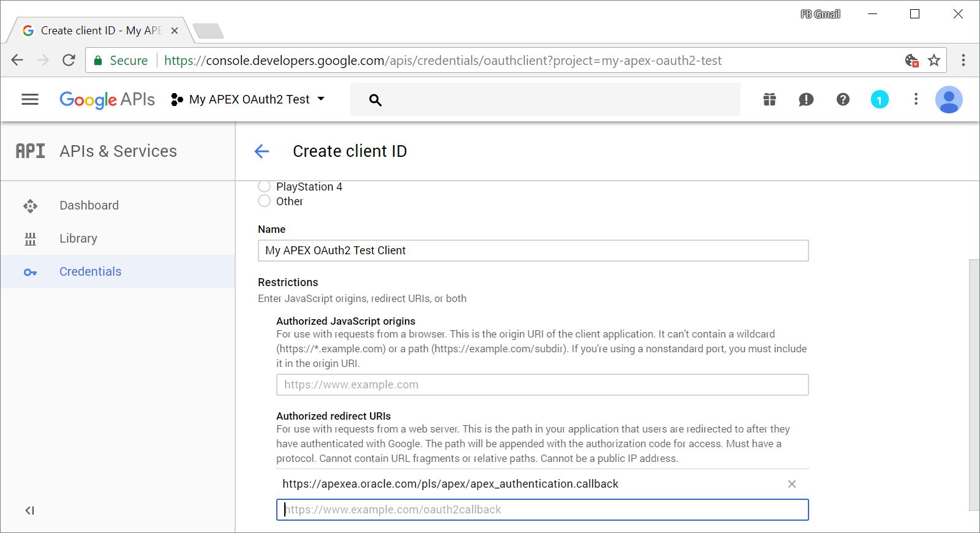The image size is (980, 533).
Task: Select the PlayStation 4 radio button
Action: point(264,186)
